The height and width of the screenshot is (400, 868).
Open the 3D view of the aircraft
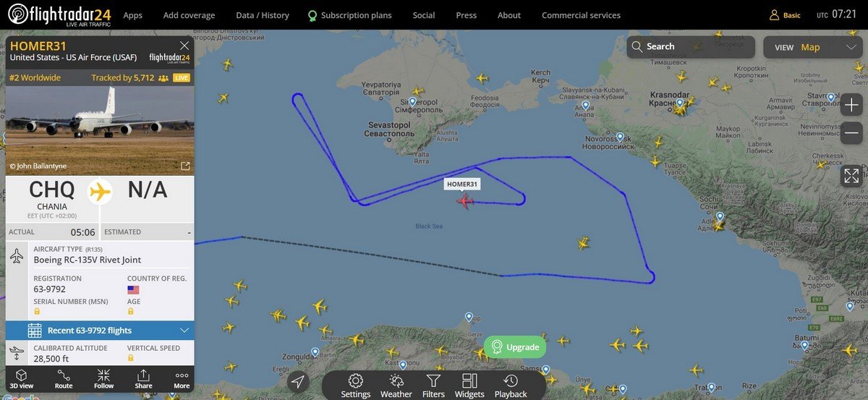pos(22,379)
